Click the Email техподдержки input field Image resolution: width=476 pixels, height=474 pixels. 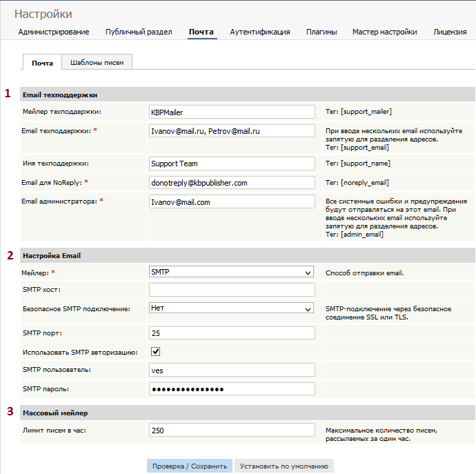[232, 131]
